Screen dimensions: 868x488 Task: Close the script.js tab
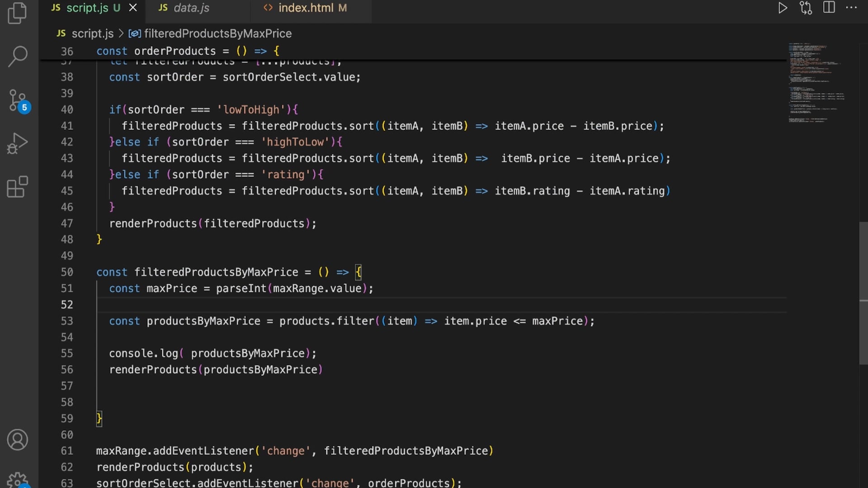tap(133, 8)
